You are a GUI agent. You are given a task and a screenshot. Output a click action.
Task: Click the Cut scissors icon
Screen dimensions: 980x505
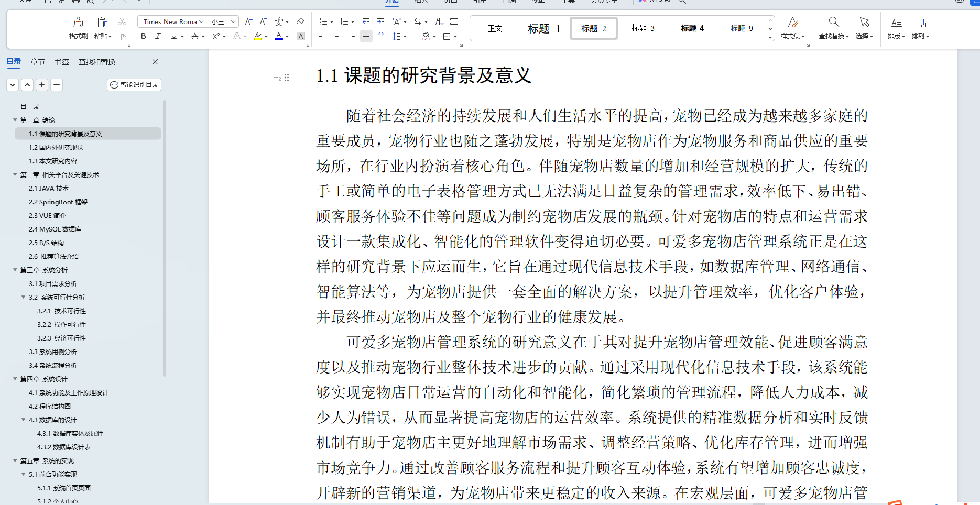[122, 21]
